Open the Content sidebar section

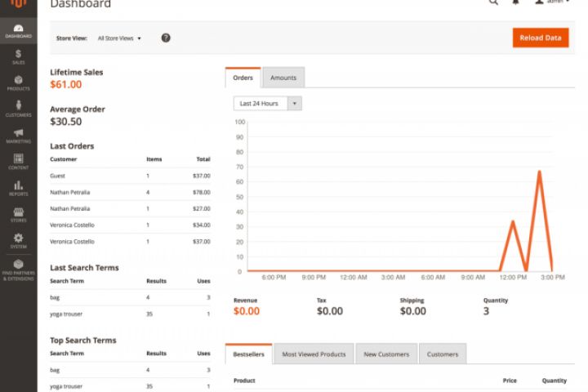(x=18, y=161)
